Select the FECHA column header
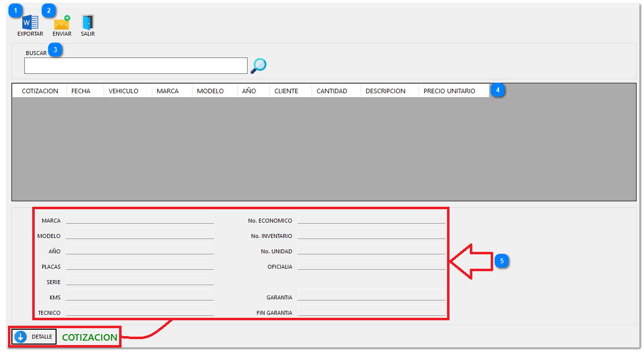 coord(85,91)
